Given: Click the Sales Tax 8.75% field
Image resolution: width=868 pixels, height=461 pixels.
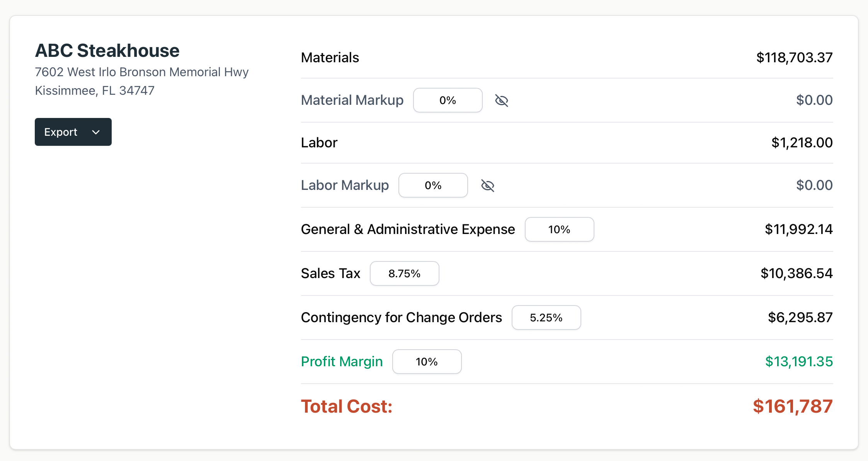Looking at the screenshot, I should click(x=404, y=273).
